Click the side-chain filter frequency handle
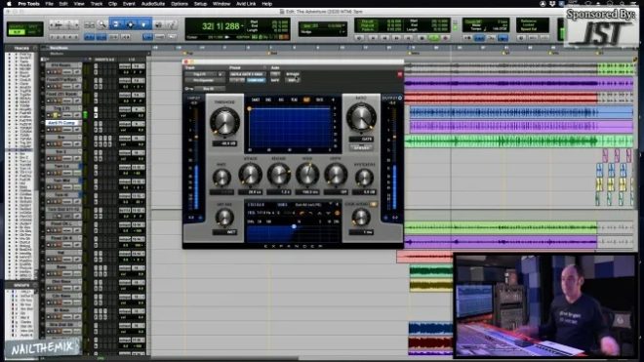 (x=294, y=226)
